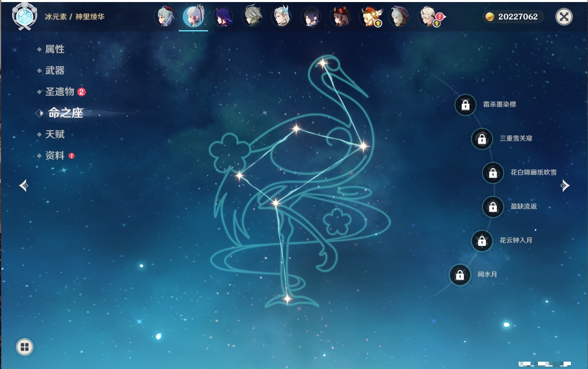Select Klee's portrait with the upgrade arrow
This screenshot has height=369, width=588.
[x=370, y=17]
